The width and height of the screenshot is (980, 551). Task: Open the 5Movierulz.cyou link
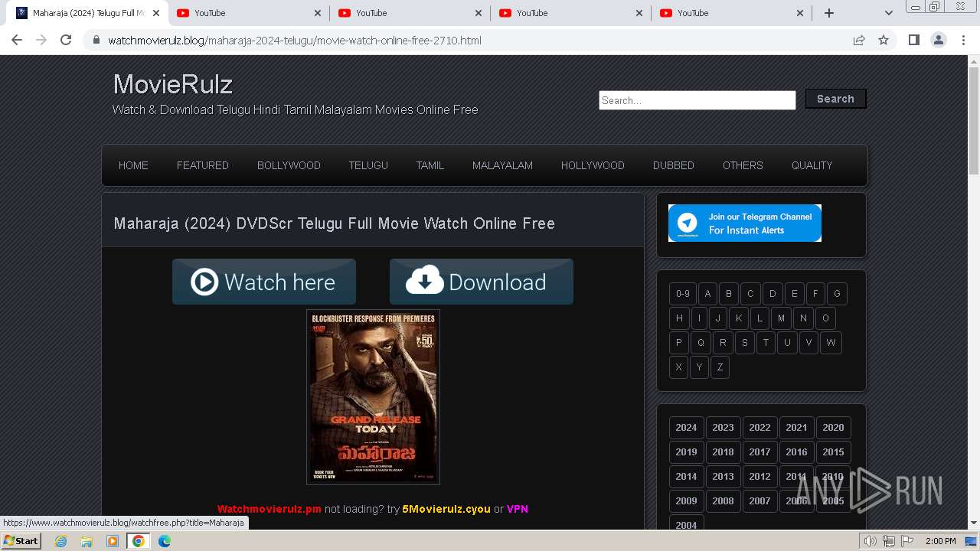click(x=446, y=509)
